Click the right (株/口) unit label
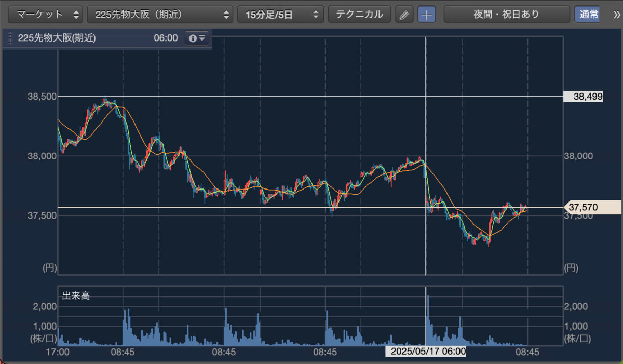 (577, 339)
